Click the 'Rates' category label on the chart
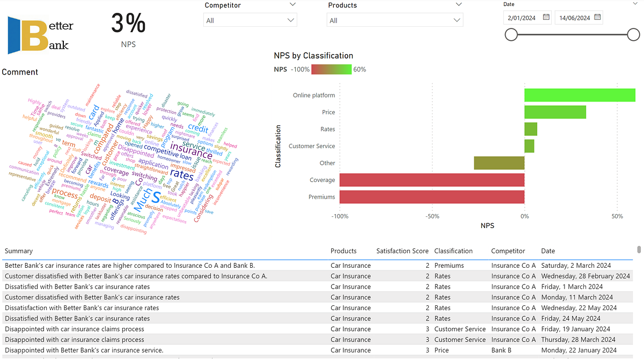 click(x=328, y=129)
